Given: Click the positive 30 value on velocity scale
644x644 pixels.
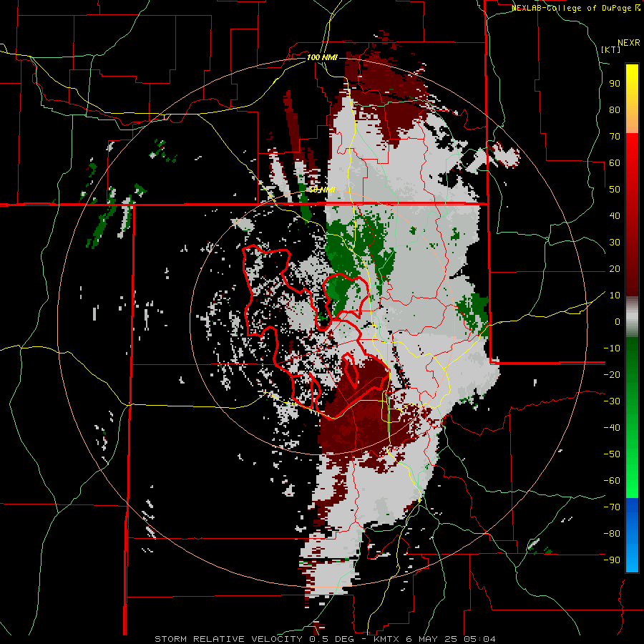Looking at the screenshot, I should [x=615, y=243].
